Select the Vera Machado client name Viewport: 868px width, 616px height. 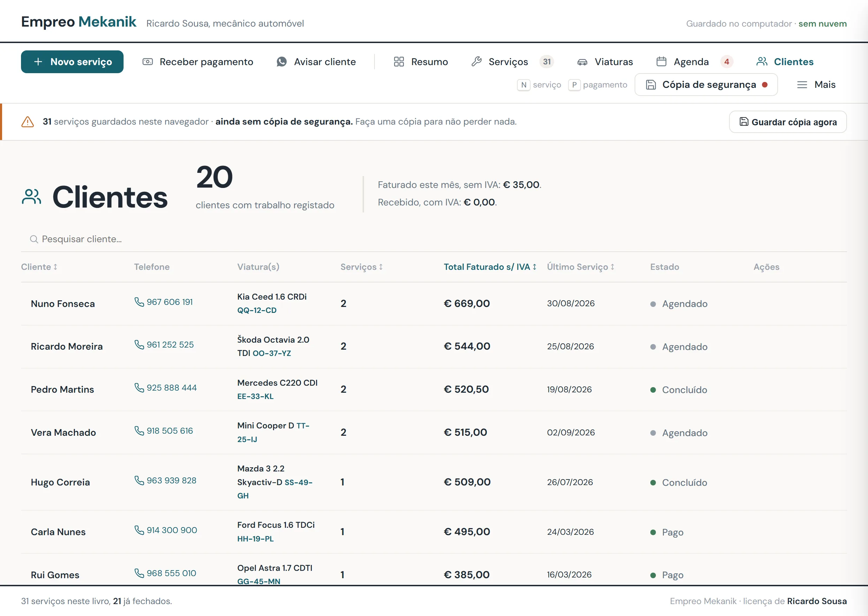(x=63, y=433)
